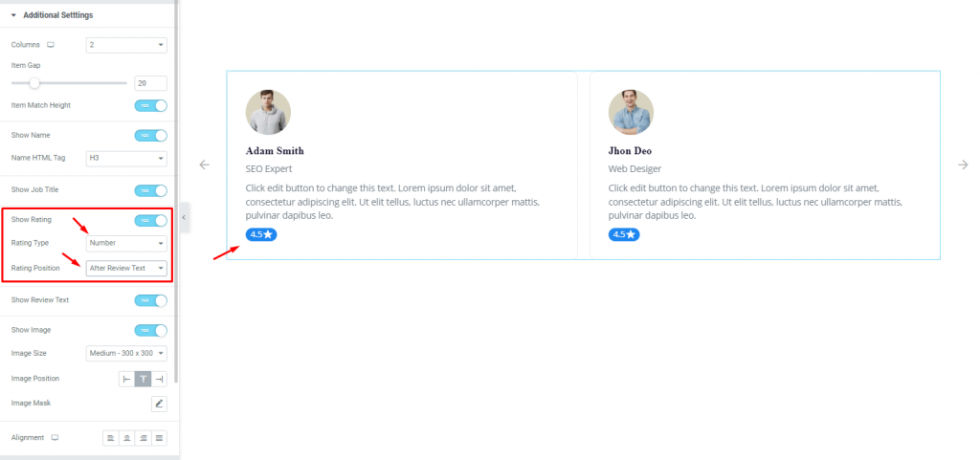Click the Item Gap number field

[150, 83]
